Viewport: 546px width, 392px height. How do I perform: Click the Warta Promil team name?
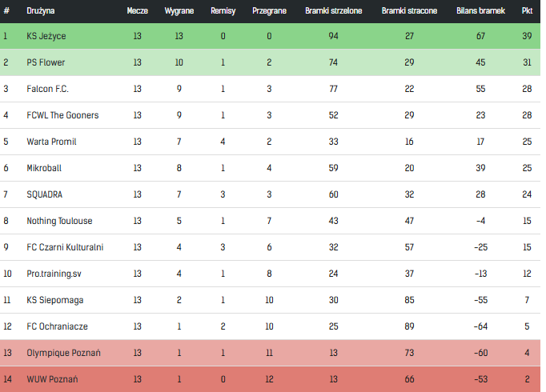pos(51,142)
